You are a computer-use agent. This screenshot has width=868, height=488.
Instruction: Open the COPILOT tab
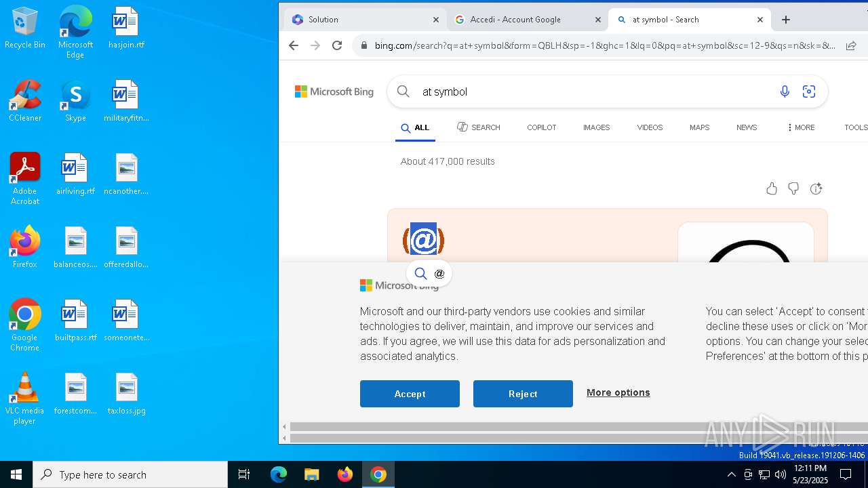[x=541, y=127]
